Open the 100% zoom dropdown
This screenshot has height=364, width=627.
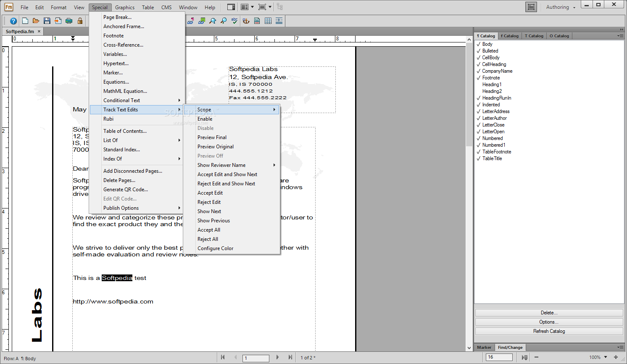[x=606, y=357]
